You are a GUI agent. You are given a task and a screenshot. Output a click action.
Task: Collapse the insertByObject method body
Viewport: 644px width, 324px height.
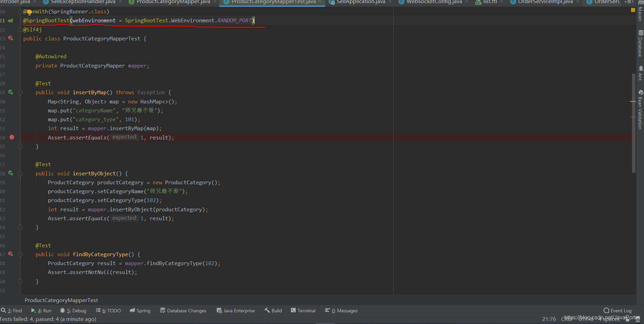pyautogui.click(x=20, y=174)
